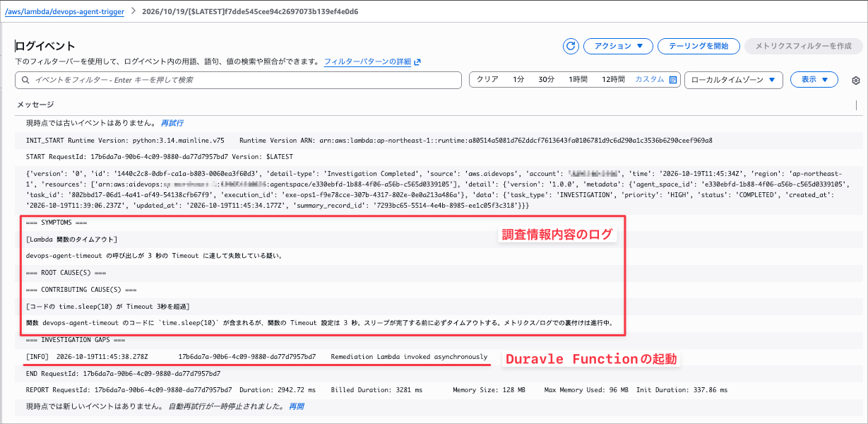
Task: Expand the ローカルタイムゾーン dropdown
Action: [x=734, y=80]
